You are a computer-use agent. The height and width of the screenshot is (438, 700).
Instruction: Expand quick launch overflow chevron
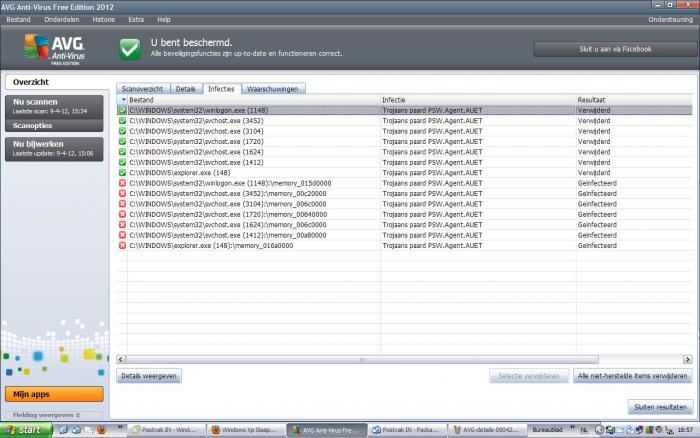tap(120, 428)
